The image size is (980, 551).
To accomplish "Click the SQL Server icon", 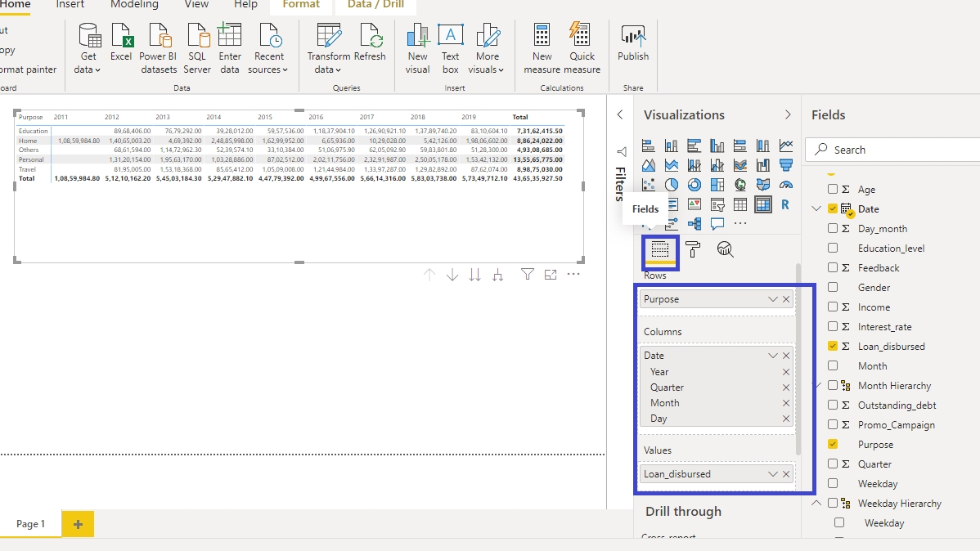I will tap(197, 48).
